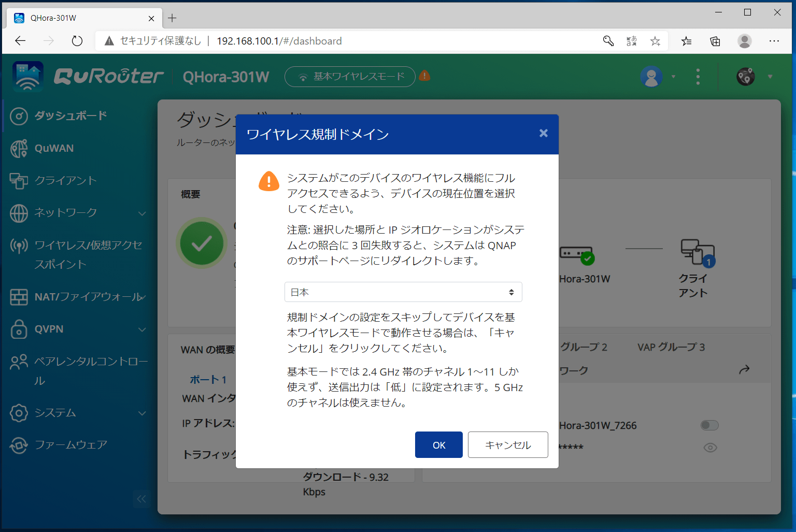Viewport: 796px width, 532px height.
Task: Open the 日本 country dropdown
Action: coord(403,292)
